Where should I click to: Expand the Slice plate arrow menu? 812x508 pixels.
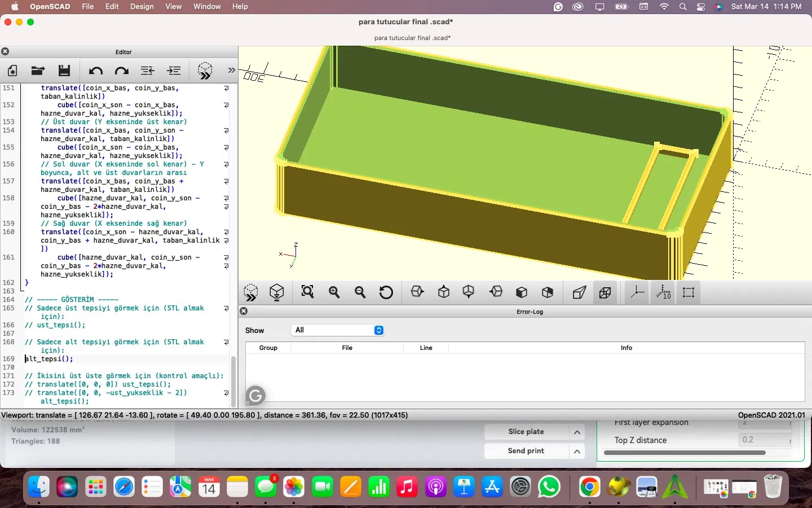(x=577, y=432)
